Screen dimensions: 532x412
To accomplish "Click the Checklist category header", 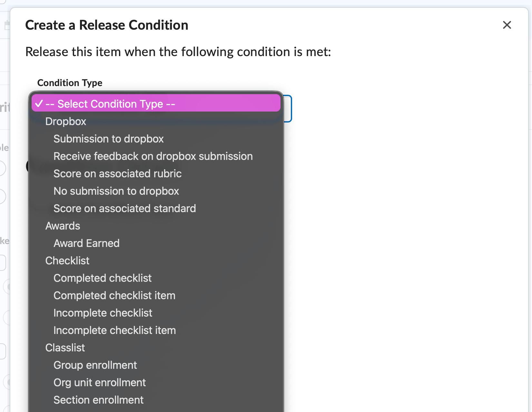I will (x=67, y=260).
